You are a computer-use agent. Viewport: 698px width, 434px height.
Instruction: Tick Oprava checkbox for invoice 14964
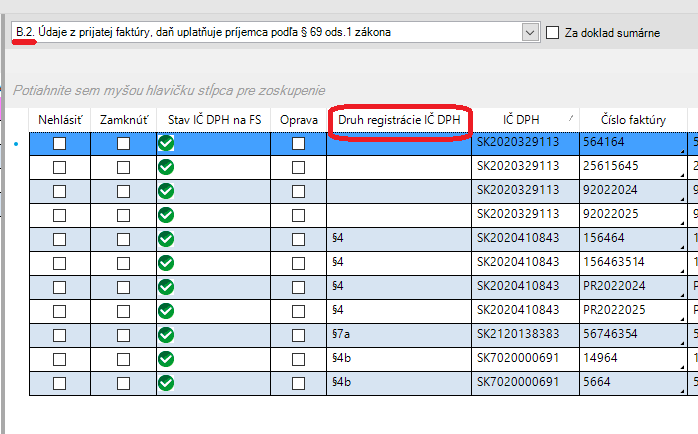pyautogui.click(x=298, y=360)
